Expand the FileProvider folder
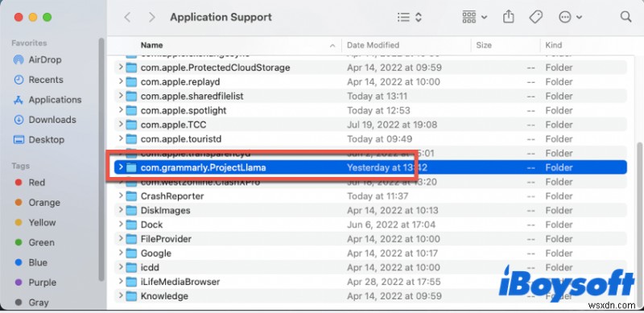Image resolution: width=644 pixels, height=313 pixels. [x=120, y=239]
